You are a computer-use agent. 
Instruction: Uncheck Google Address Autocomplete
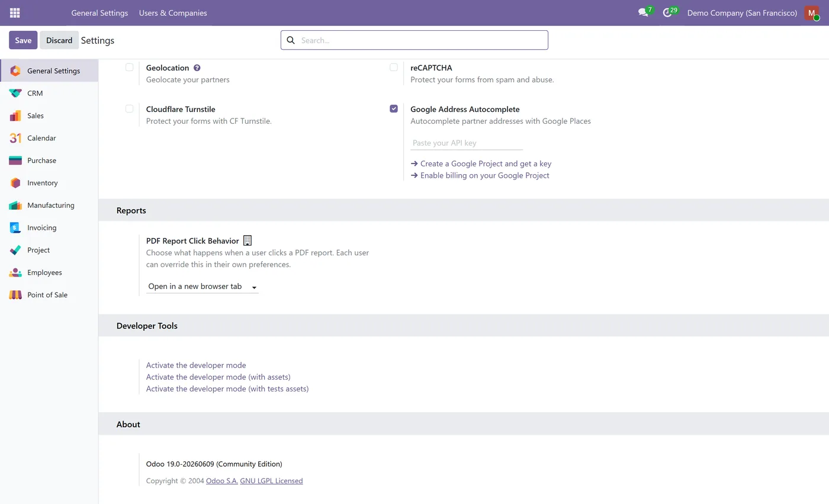point(394,108)
